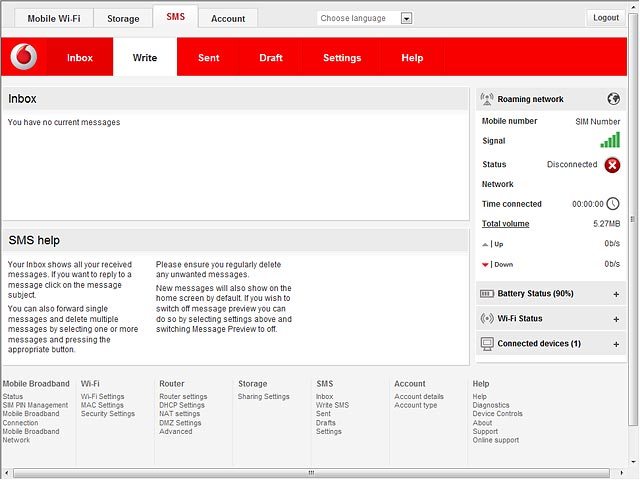Click the grey upload arrow icon
640x480 pixels.
point(485,244)
